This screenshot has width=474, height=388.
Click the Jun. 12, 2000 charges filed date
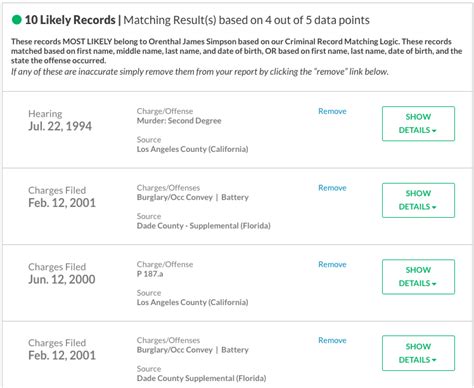(62, 279)
